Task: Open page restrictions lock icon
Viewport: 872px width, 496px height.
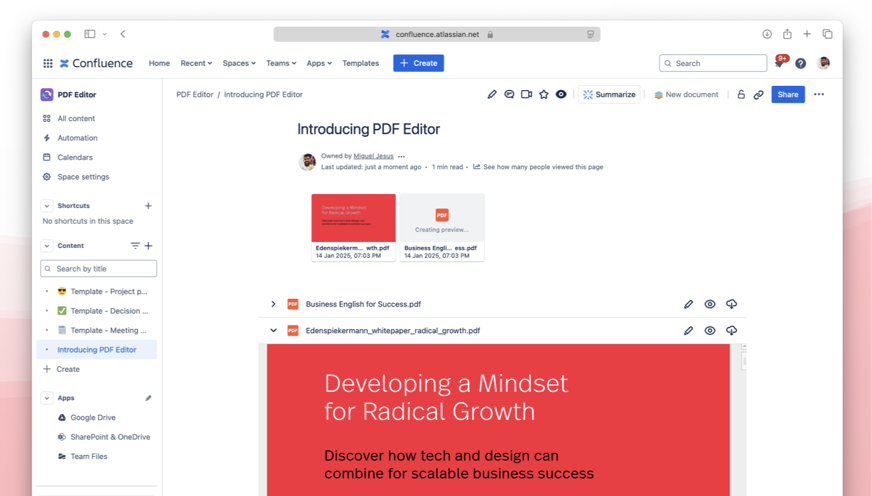Action: pos(741,95)
